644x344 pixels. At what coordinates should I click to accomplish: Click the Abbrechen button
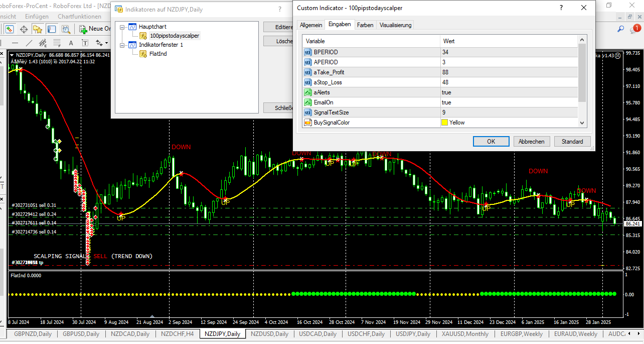(x=532, y=142)
